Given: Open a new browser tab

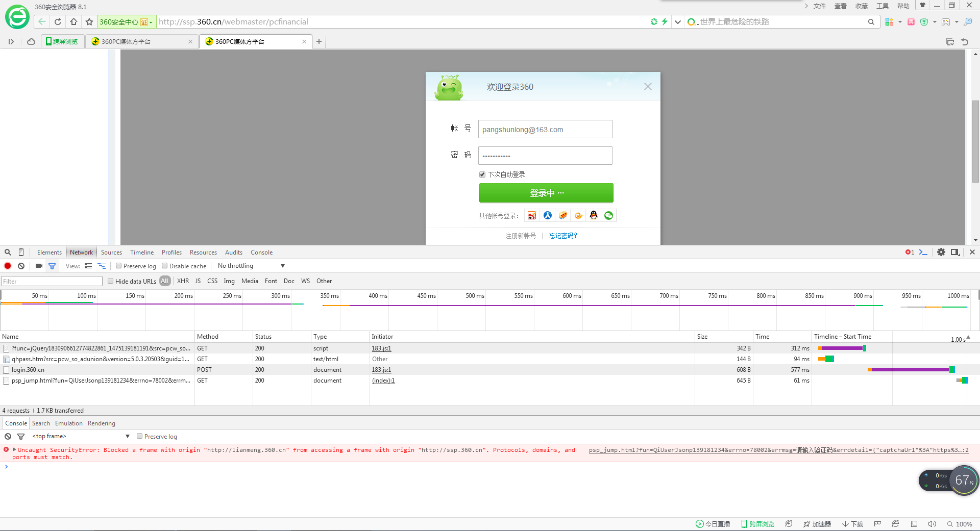Looking at the screenshot, I should click(x=319, y=41).
